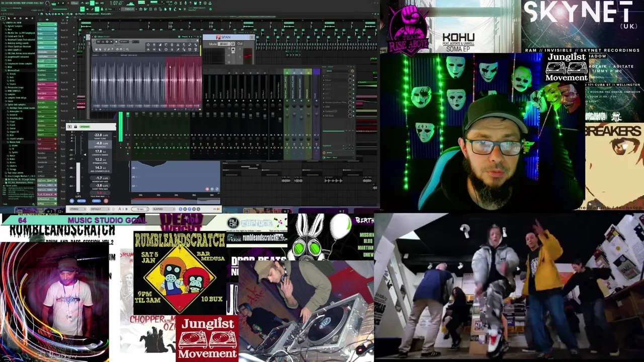
Task: Click the Out button in SPAN
Action: click(x=240, y=44)
